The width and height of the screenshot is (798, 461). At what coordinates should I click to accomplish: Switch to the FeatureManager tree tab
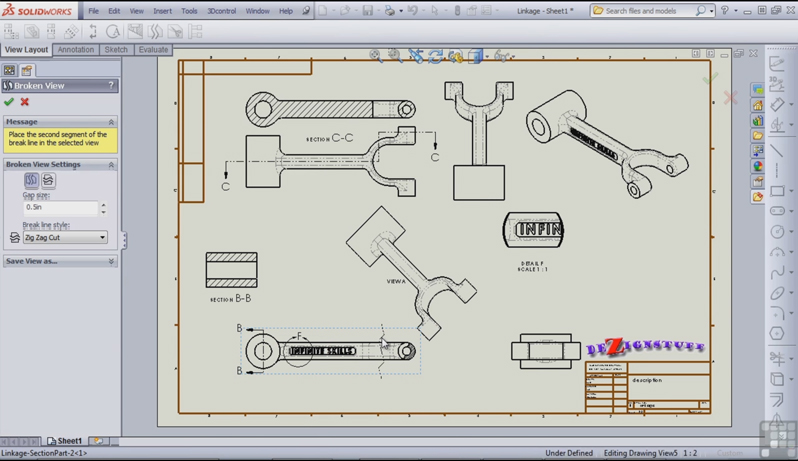(9, 70)
